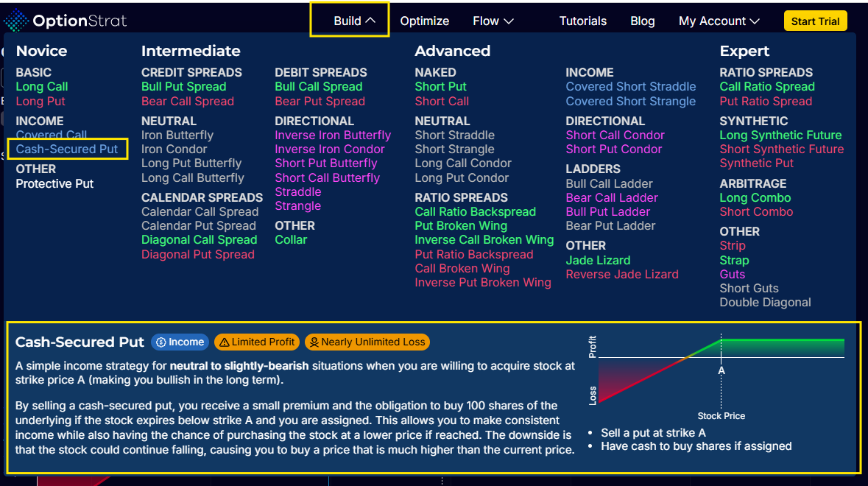Open Long Call Condor
The image size is (868, 486).
coord(463,163)
